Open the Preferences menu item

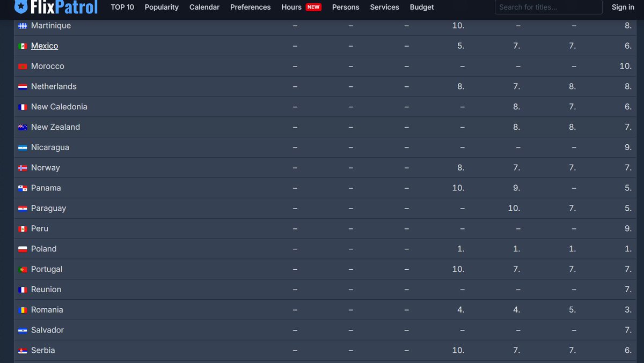click(x=251, y=7)
